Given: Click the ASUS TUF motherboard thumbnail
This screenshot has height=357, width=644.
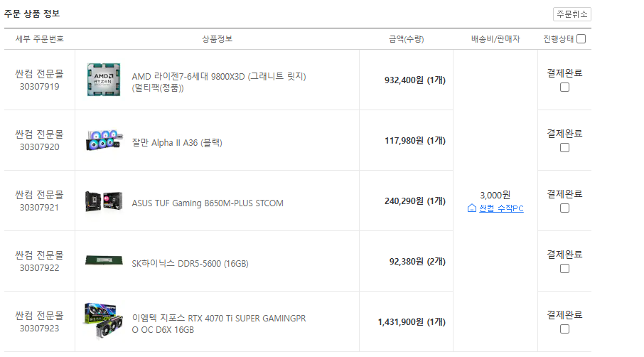Looking at the screenshot, I should (104, 201).
